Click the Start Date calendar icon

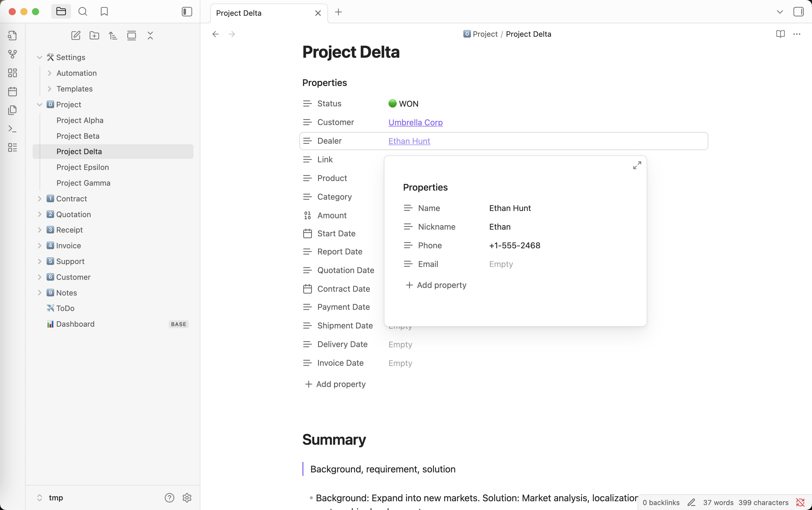tap(307, 233)
